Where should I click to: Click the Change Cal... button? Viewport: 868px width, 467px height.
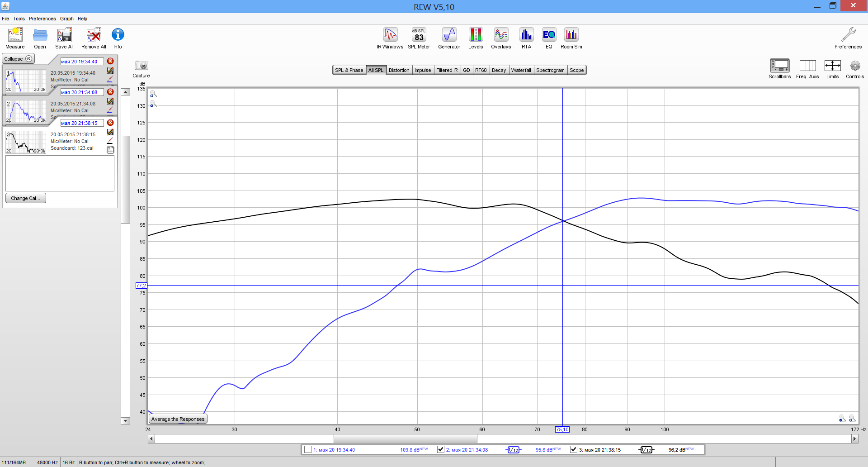click(x=25, y=198)
